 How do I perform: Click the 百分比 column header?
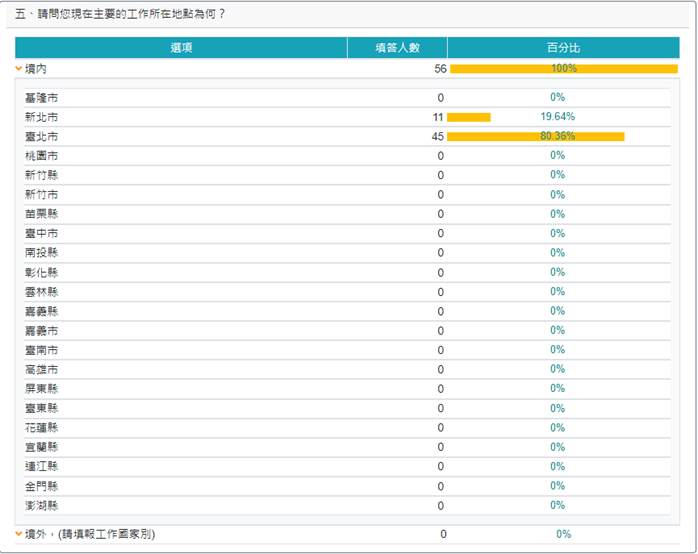pos(563,47)
